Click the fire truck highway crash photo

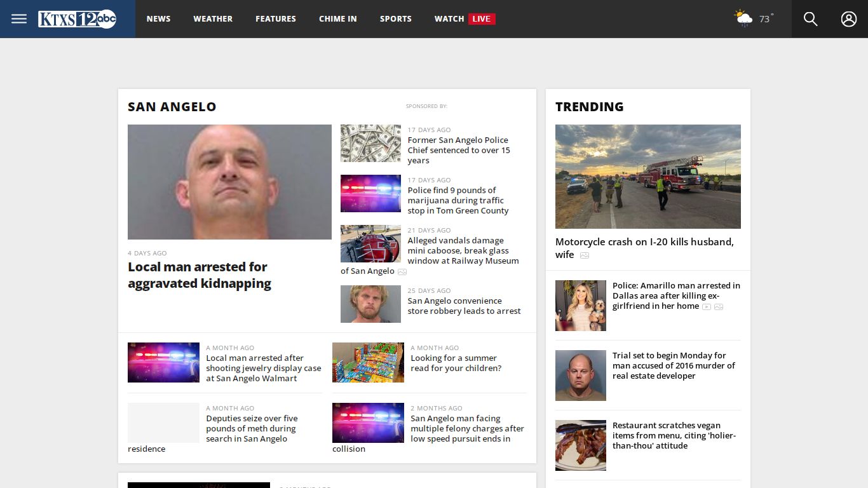coord(648,177)
